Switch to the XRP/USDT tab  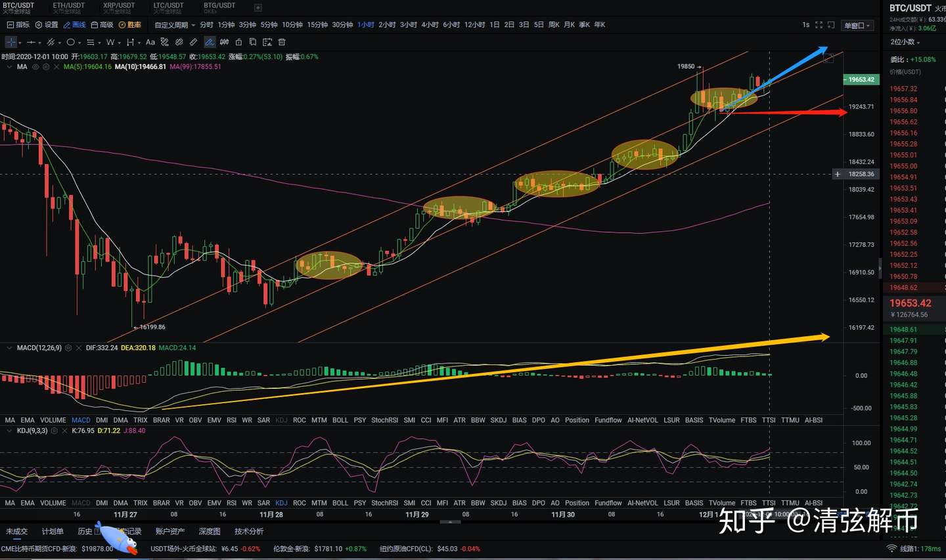pos(119,7)
